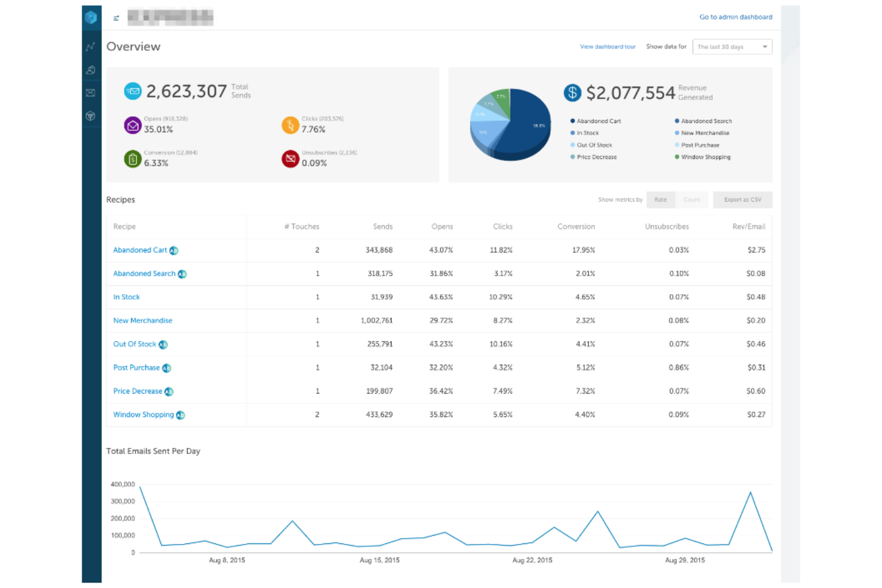
Task: Open The last 30 days date selector
Action: (732, 46)
